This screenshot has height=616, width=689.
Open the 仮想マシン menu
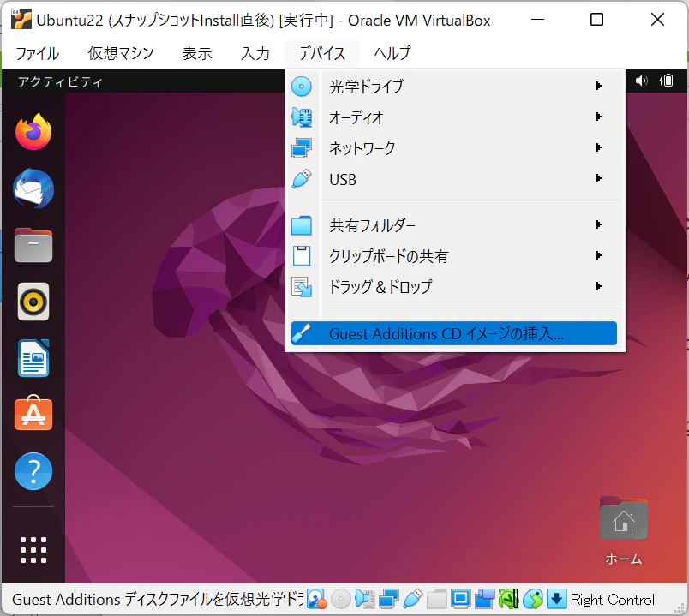click(x=121, y=54)
